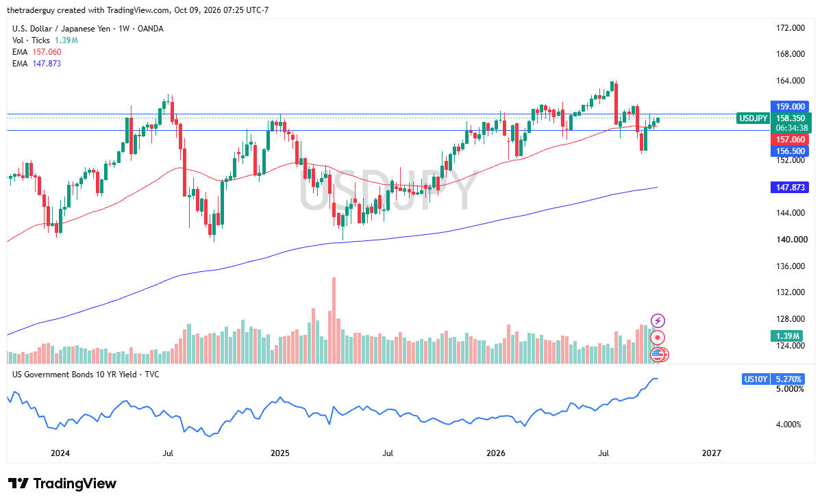Click the 156.500 horizontal line price label
822x504 pixels.
[x=790, y=151]
